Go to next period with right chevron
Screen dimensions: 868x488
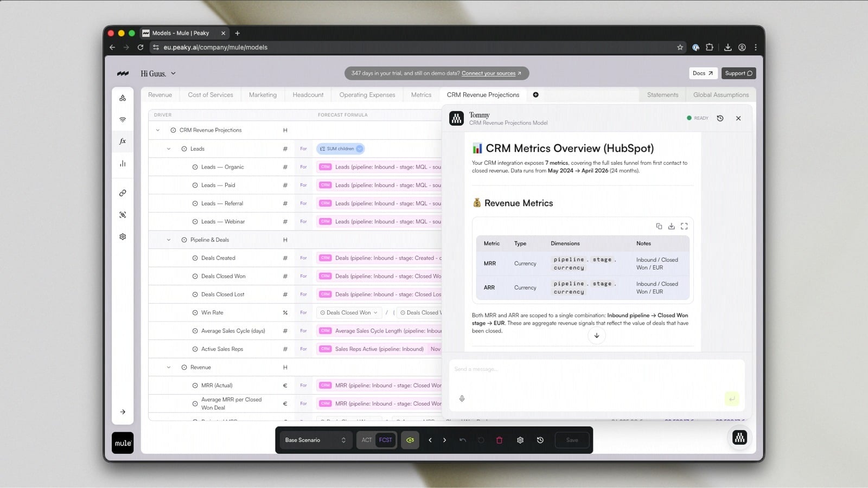[x=444, y=440]
